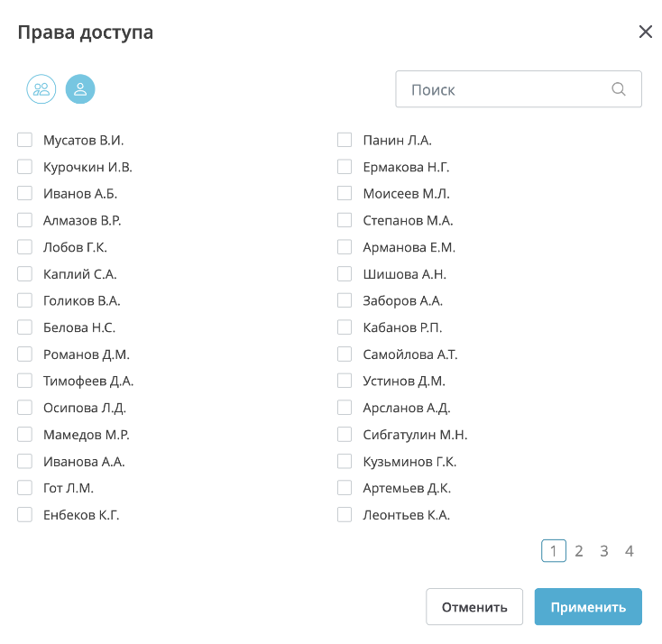Check the box for Мусатов В.И.
662x644 pixels.
point(25,140)
